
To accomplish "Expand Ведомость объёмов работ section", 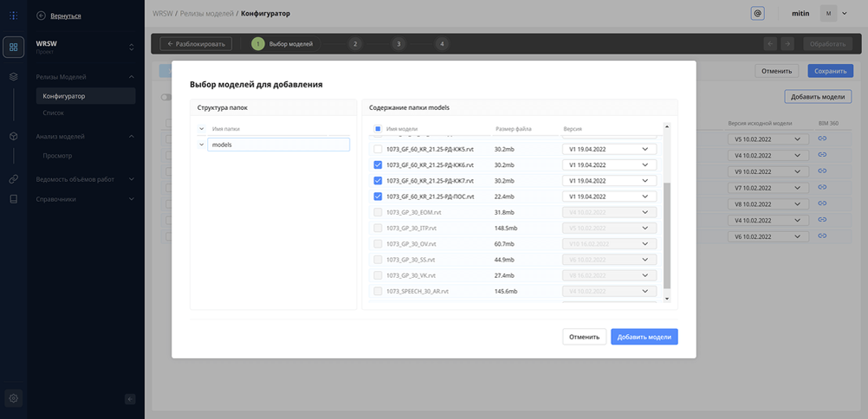I will tap(132, 179).
